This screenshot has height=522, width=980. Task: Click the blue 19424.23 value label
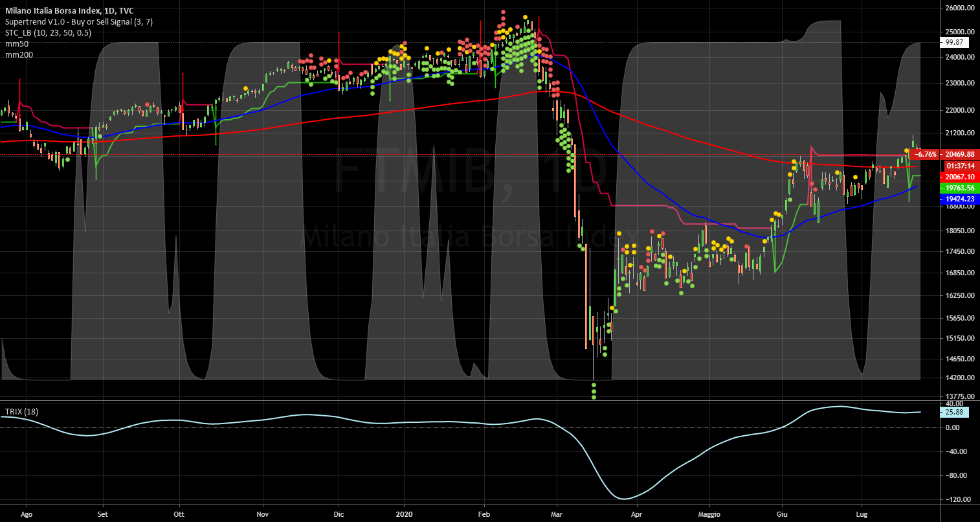pyautogui.click(x=959, y=199)
